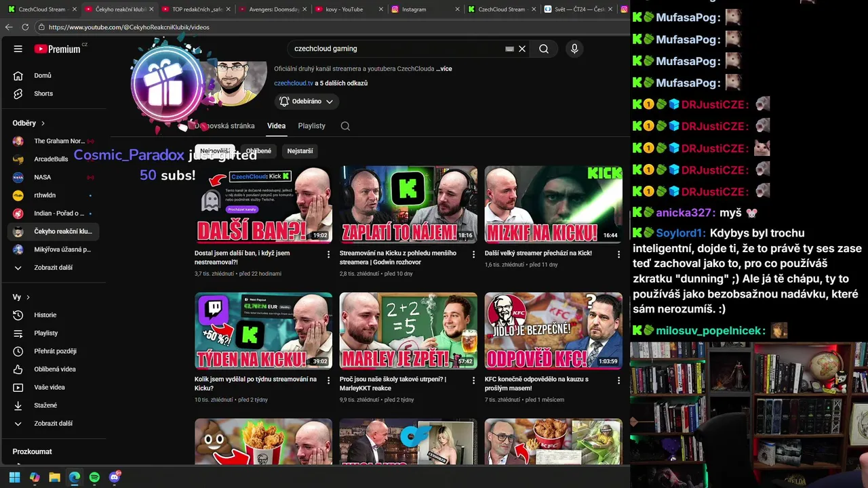868x488 pixels.
Task: Select the Nejnovější filter chip
Action: 214,151
